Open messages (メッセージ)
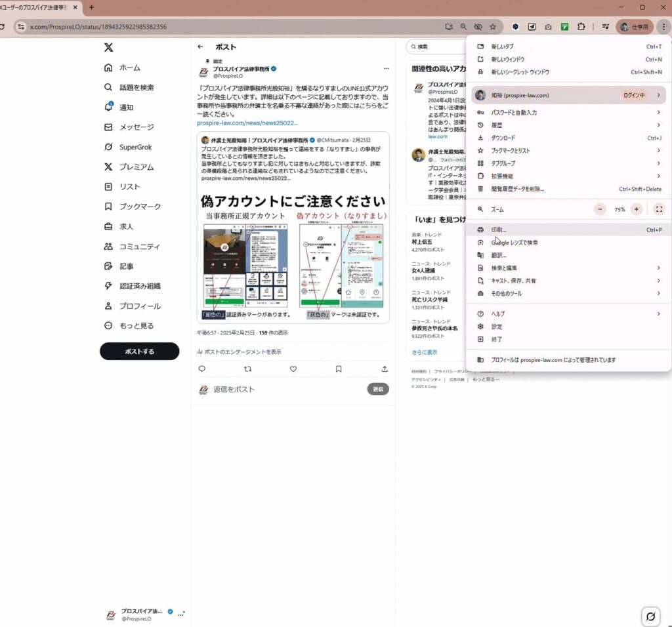Image resolution: width=672 pixels, height=627 pixels. coord(129,127)
